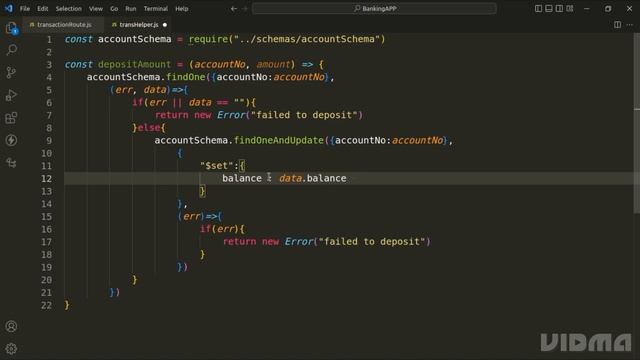The width and height of the screenshot is (640, 360).
Task: Open editor More Actions ellipsis
Action: coord(630,25)
